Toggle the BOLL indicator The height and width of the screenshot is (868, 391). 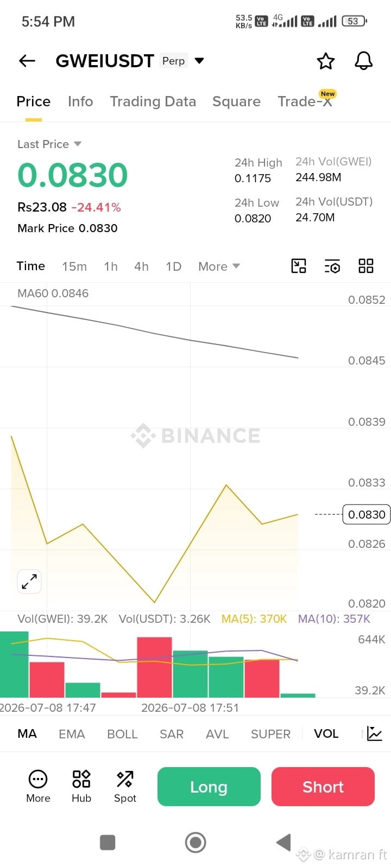pyautogui.click(x=122, y=734)
